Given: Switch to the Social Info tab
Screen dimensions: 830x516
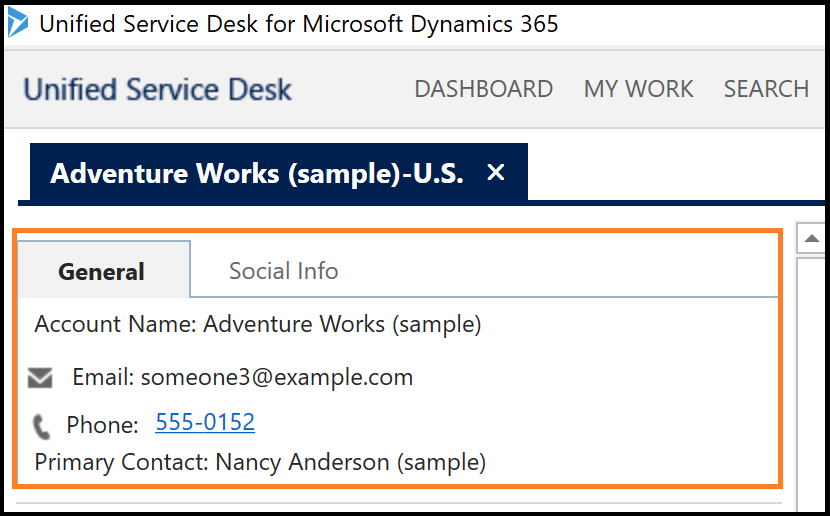Looking at the screenshot, I should 283,271.
